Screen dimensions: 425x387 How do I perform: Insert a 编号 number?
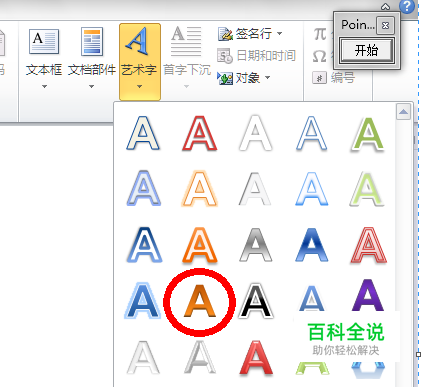coord(333,78)
